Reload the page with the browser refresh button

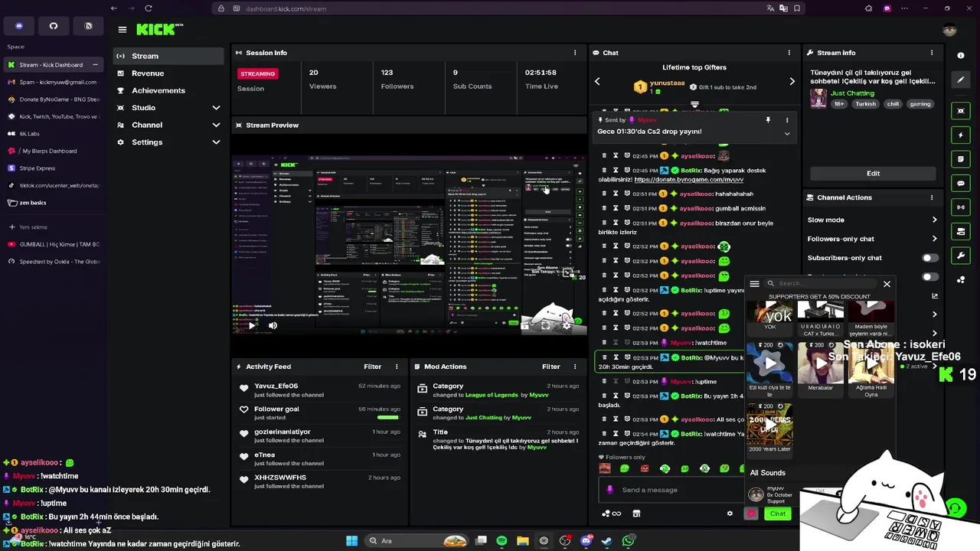pyautogui.click(x=149, y=8)
